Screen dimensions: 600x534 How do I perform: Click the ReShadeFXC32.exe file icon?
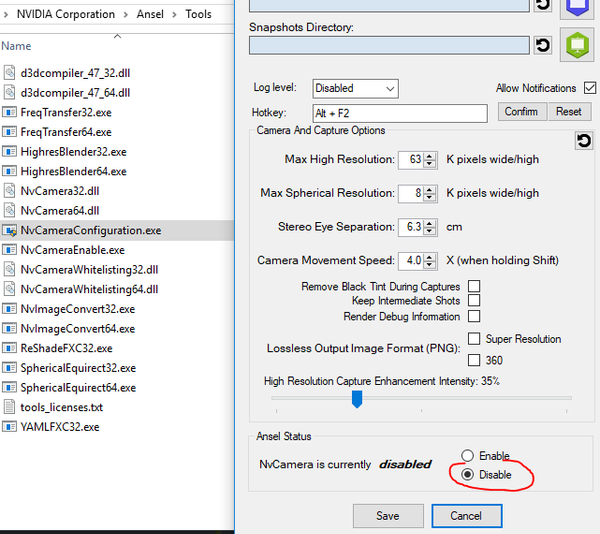pyautogui.click(x=9, y=348)
